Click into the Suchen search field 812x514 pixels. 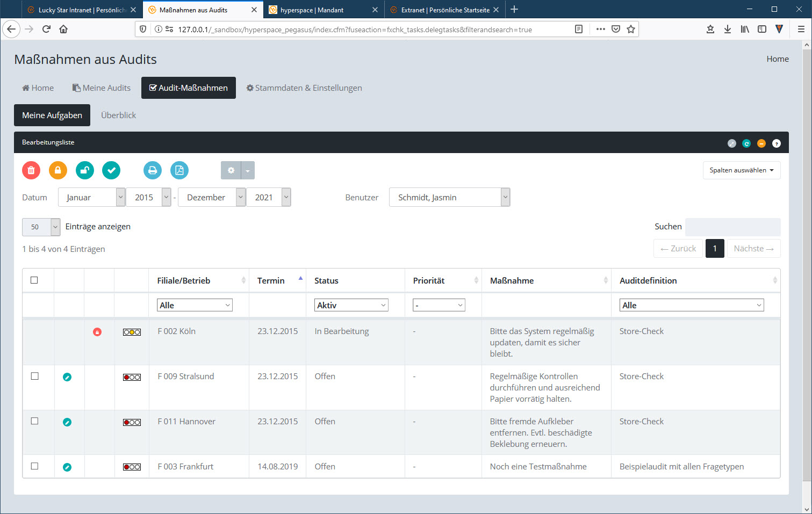coord(732,227)
